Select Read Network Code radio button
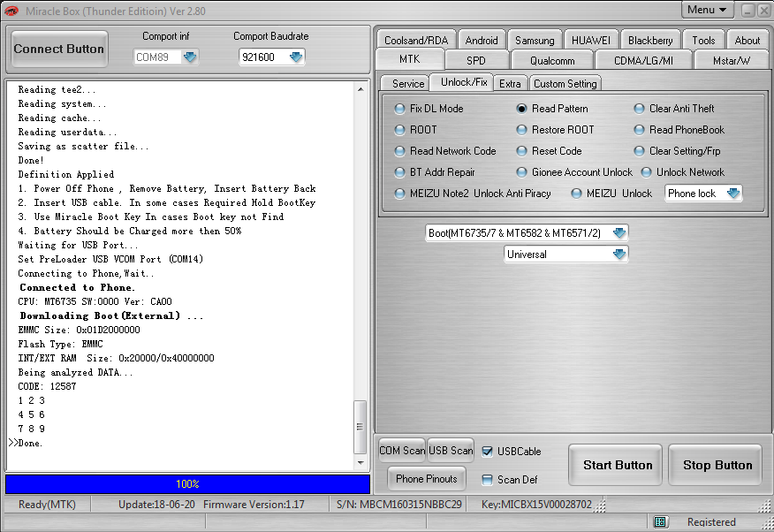This screenshot has height=532, width=774. 399,151
